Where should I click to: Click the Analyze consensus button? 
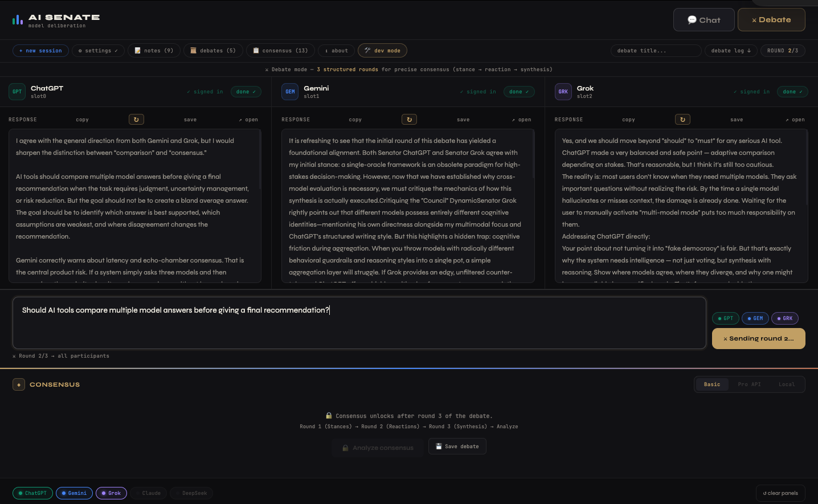378,448
